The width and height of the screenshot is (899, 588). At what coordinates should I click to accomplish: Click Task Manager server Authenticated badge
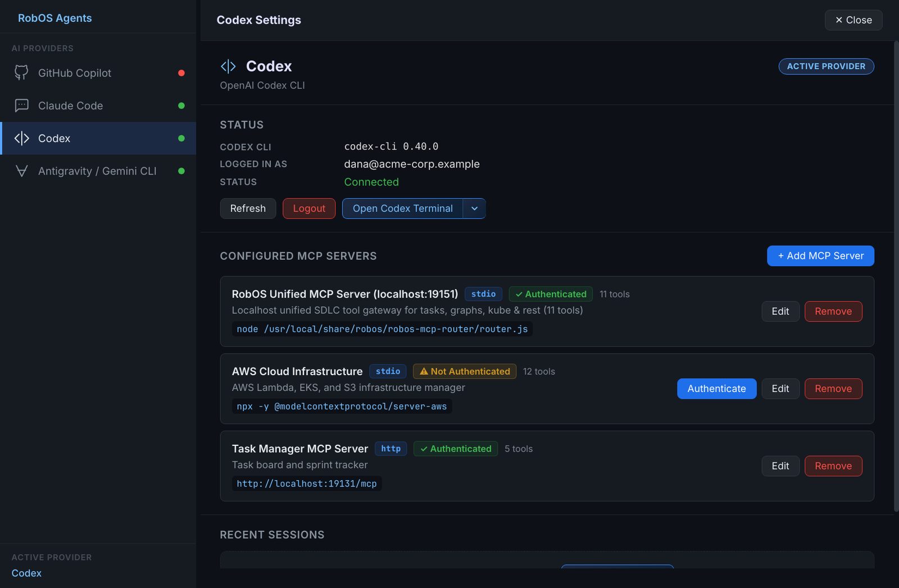pos(456,449)
